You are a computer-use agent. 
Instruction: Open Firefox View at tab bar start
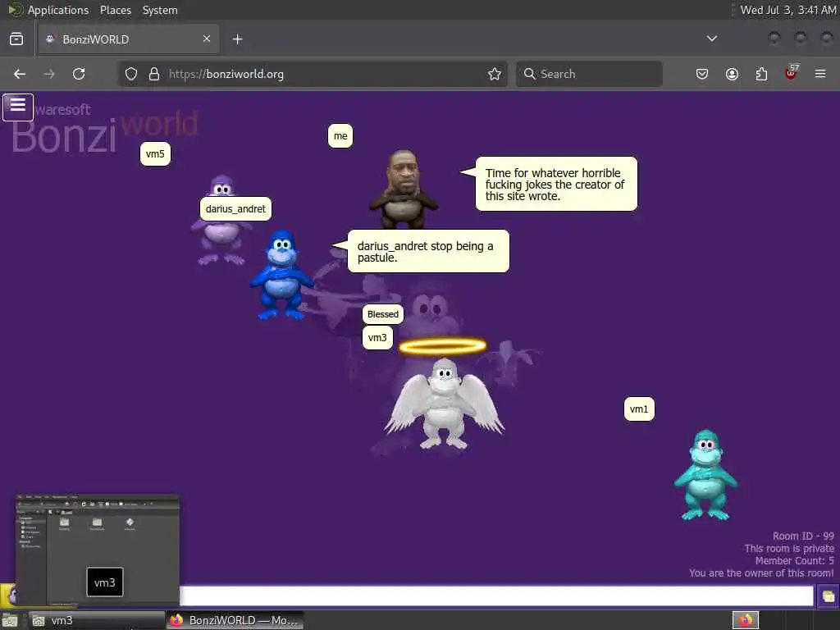[16, 39]
